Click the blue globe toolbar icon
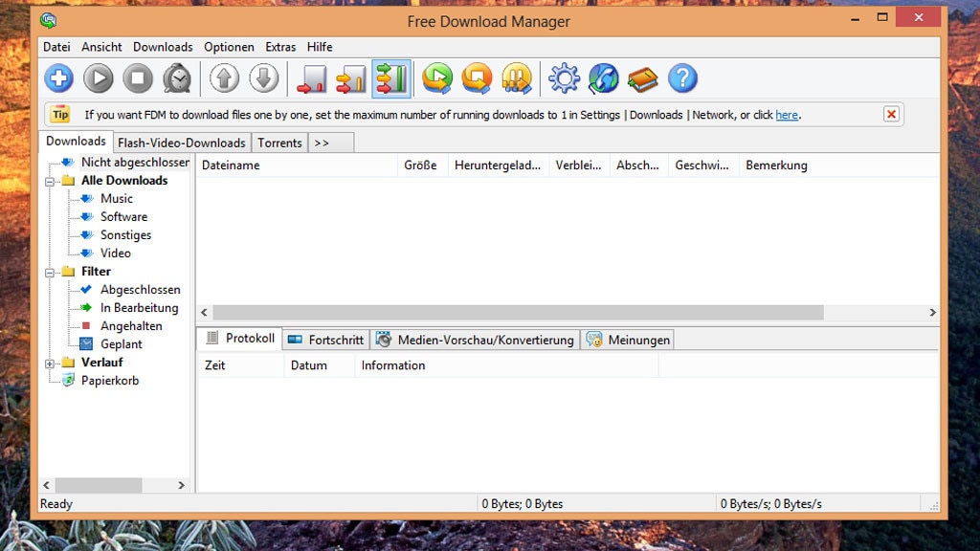Image resolution: width=980 pixels, height=551 pixels. 603,78
